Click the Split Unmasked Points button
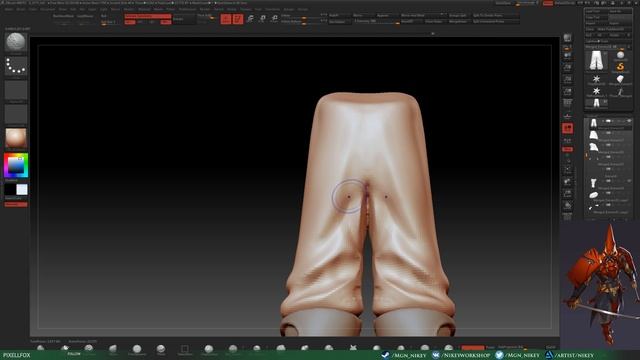This screenshot has height=360, width=640. 495,21
